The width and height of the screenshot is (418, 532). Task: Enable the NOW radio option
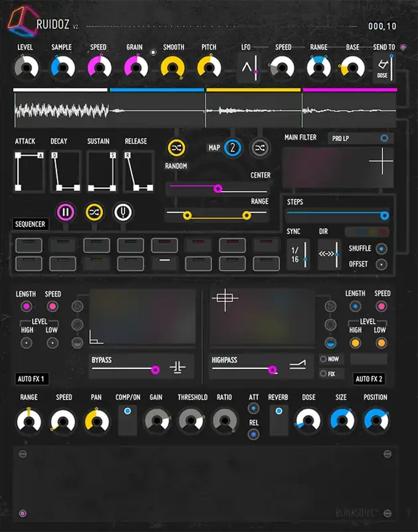point(323,359)
